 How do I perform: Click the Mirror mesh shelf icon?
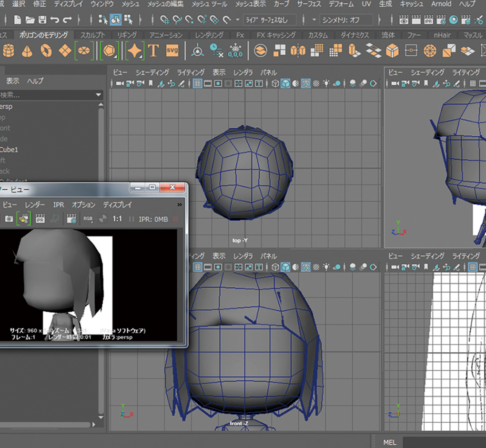[298, 51]
